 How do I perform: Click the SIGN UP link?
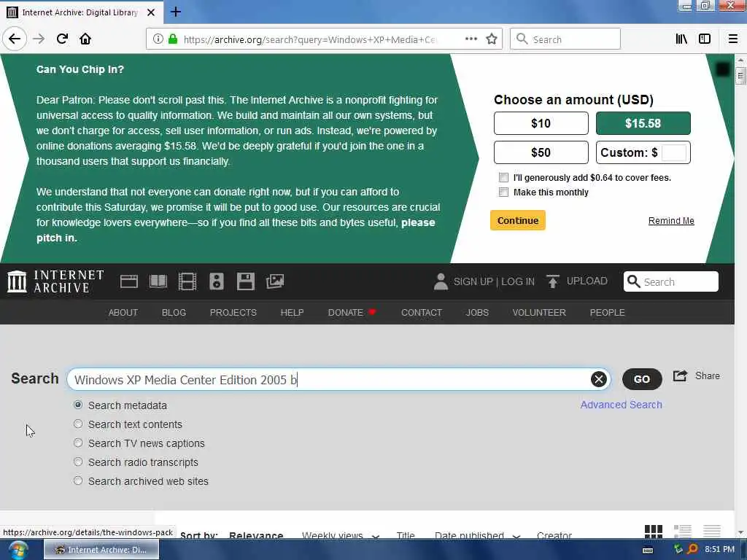coord(473,281)
